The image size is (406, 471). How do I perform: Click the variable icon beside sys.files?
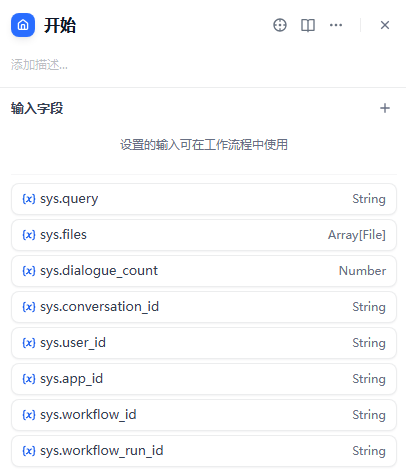29,235
